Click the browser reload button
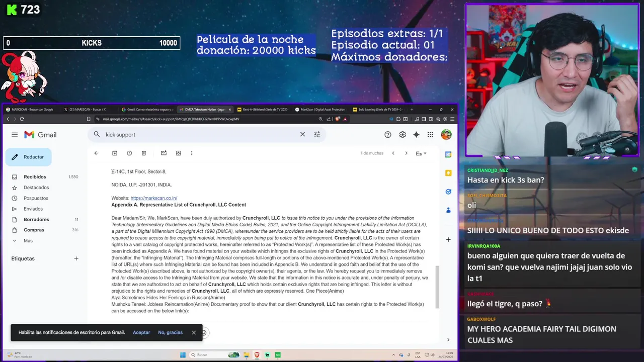 (x=22, y=119)
